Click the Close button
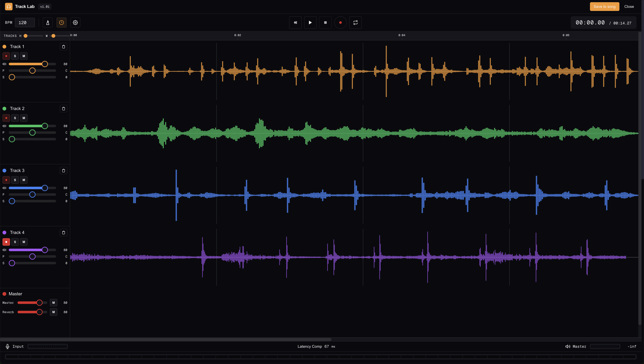Screen dimensions: 644x364 629,7
